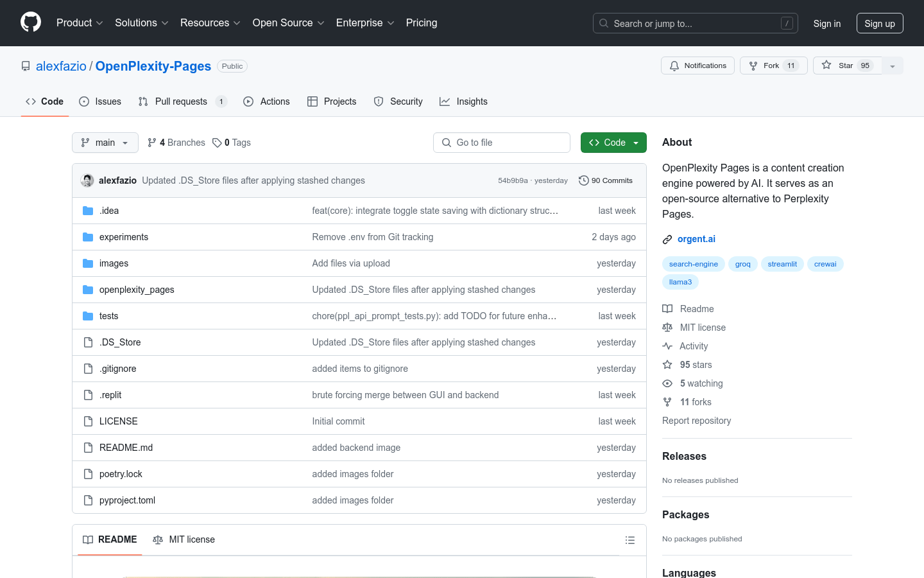924x578 pixels.
Task: Select the README tab below file list
Action: 110,539
